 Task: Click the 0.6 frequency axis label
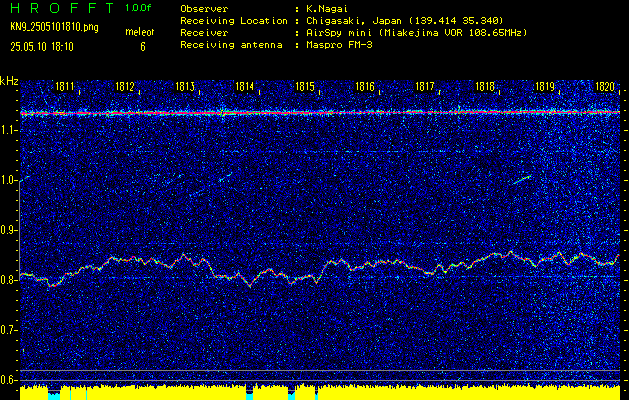(9, 380)
